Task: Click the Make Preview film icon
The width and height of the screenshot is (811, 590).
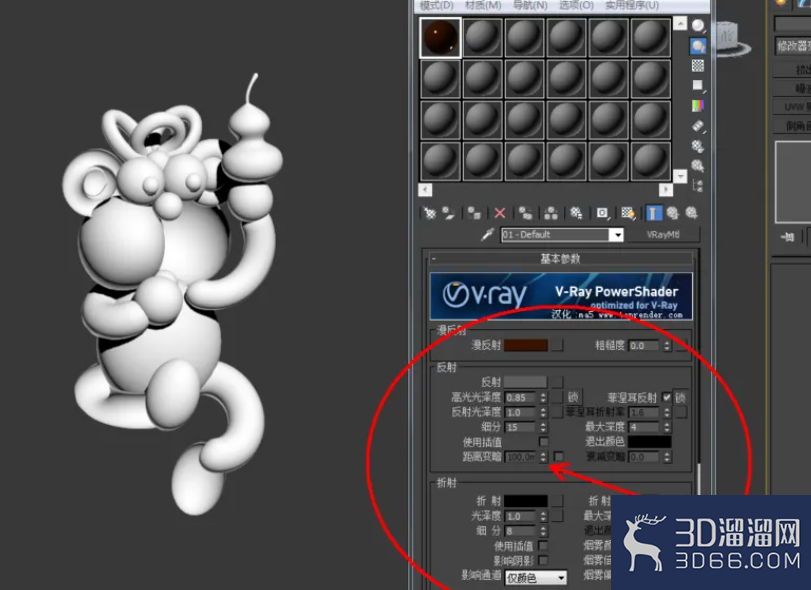Action: pos(698,126)
